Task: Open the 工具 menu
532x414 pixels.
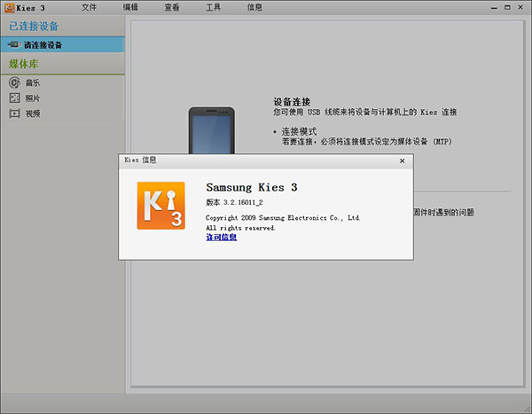Action: coord(214,7)
